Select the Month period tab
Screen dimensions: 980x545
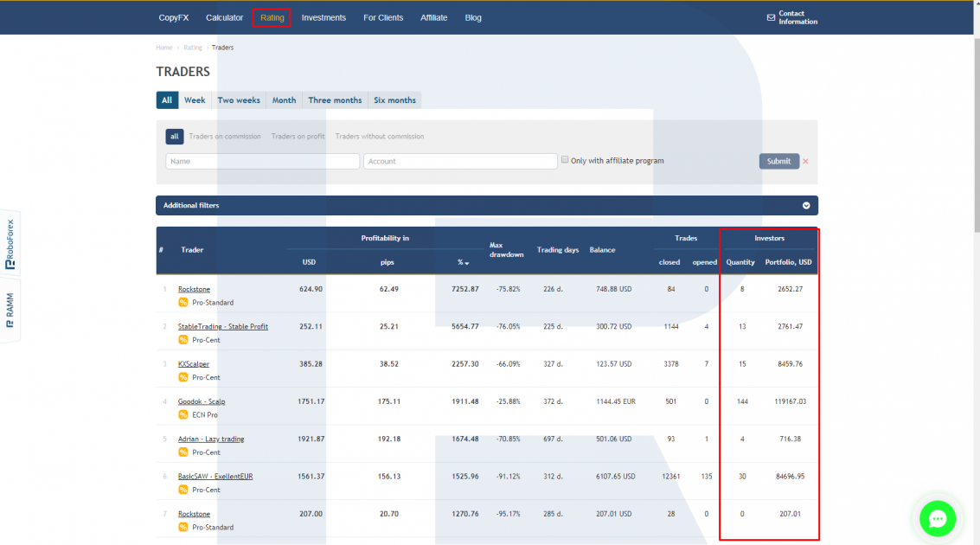coord(284,100)
